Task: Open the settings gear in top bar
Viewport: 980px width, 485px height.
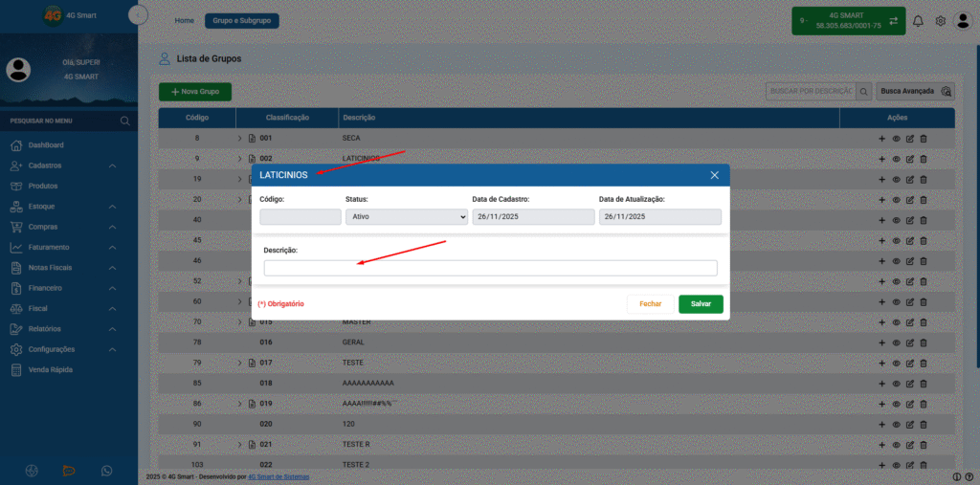Action: tap(940, 21)
